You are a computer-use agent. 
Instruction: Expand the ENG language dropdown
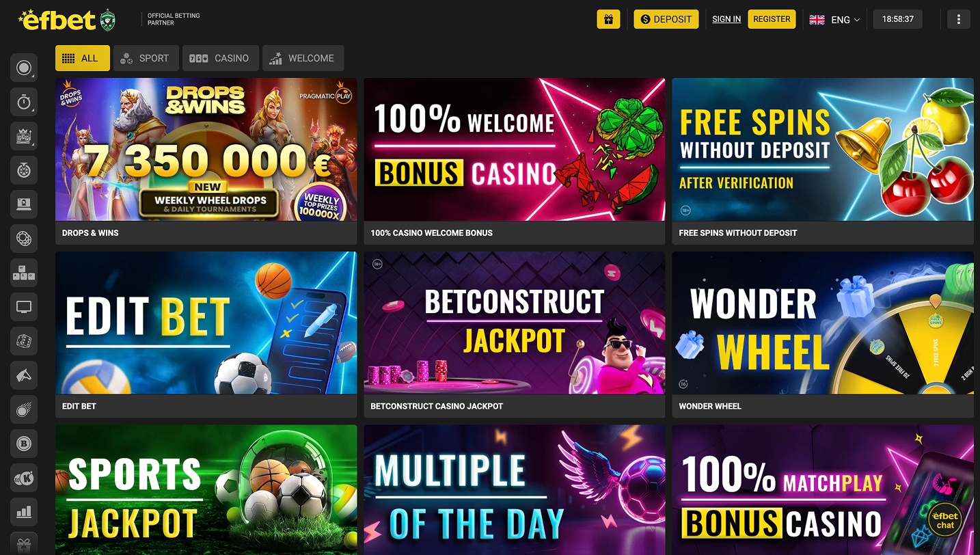(834, 19)
